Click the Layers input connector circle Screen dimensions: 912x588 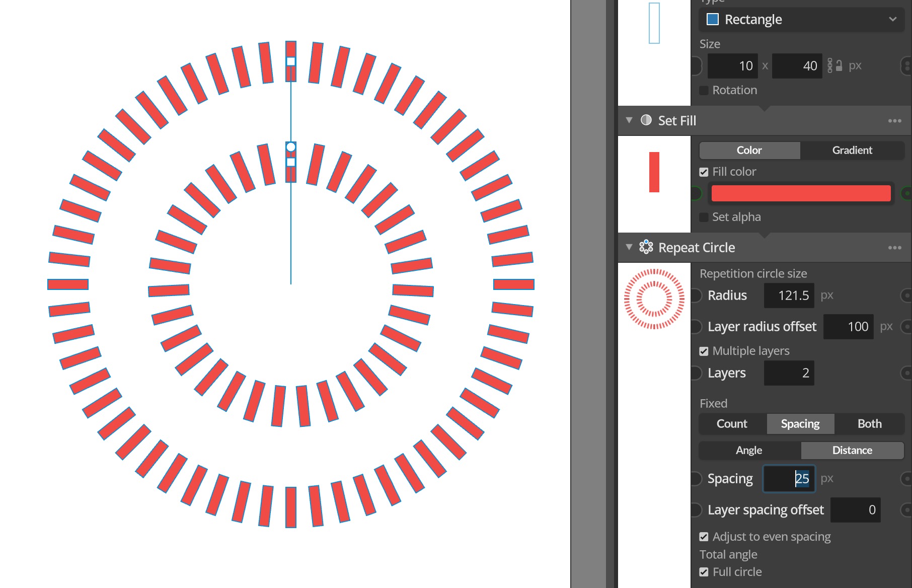click(x=696, y=373)
